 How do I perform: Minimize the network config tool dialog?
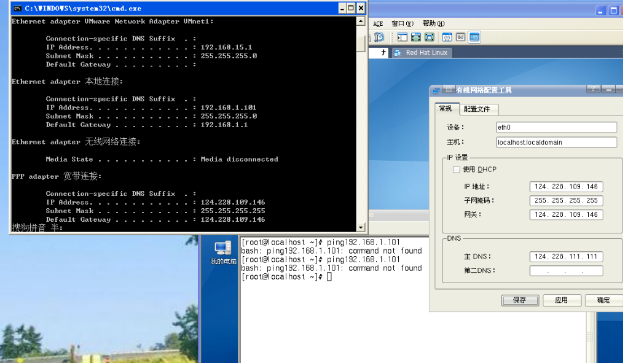[609, 89]
